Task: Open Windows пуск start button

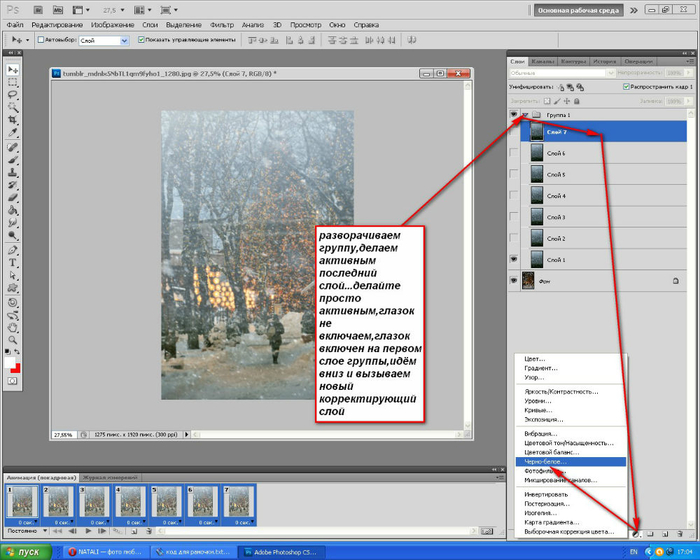Action: 26,552
